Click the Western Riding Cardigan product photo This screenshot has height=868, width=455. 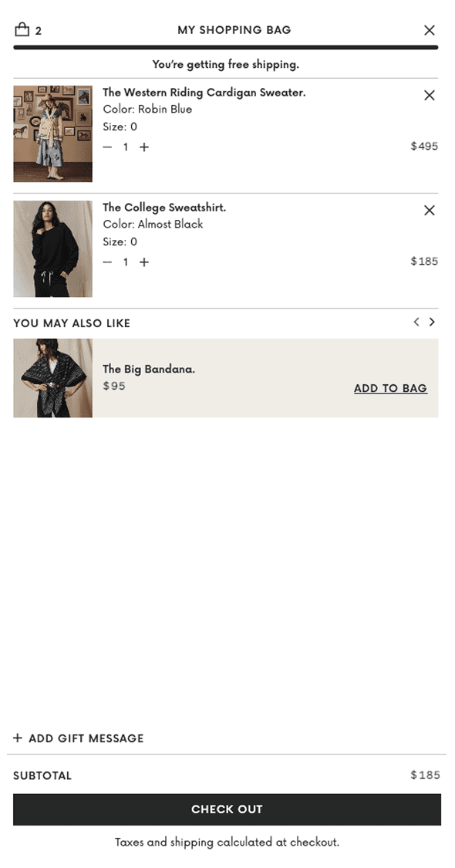[x=52, y=133]
